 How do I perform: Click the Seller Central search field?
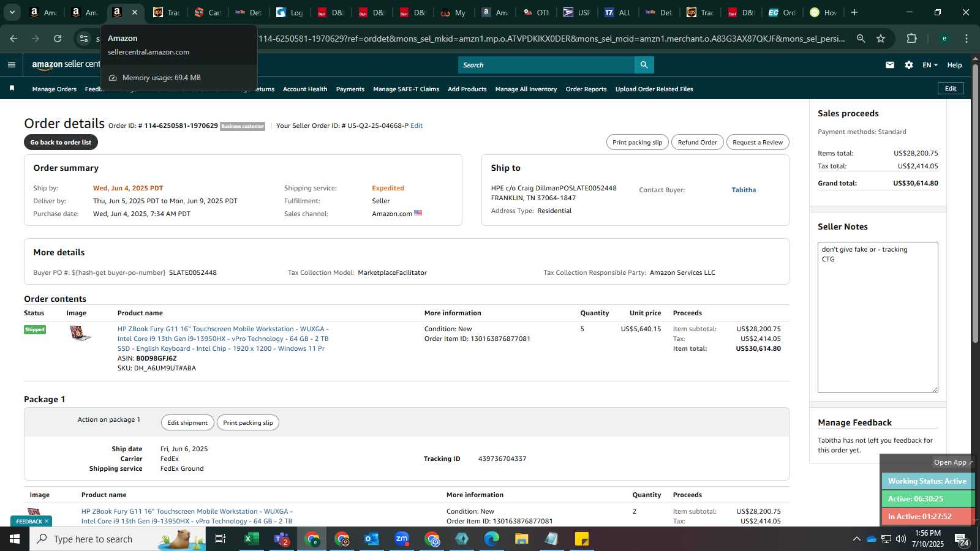(x=546, y=65)
